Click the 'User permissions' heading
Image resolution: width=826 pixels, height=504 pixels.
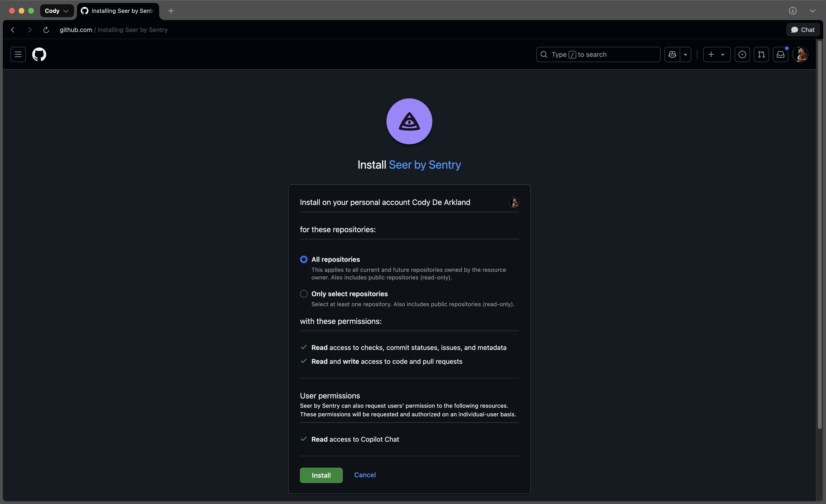(330, 396)
